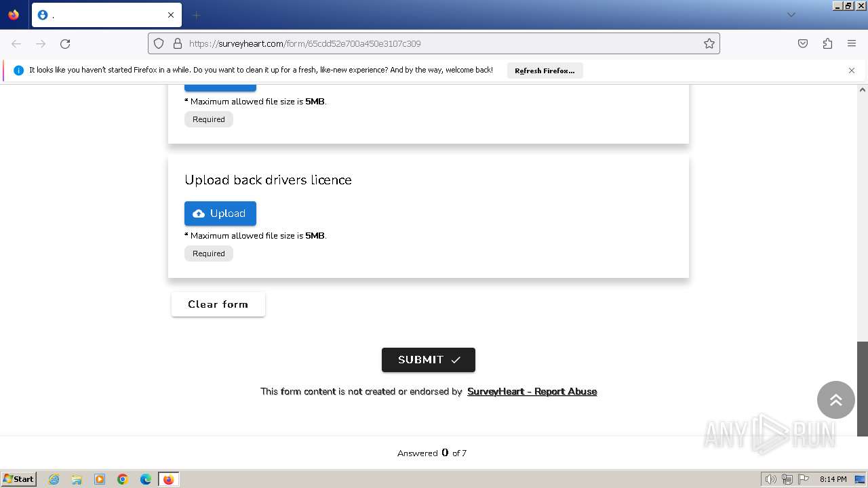Click the Required badge under back licence upload
868x488 pixels.
pos(209,253)
